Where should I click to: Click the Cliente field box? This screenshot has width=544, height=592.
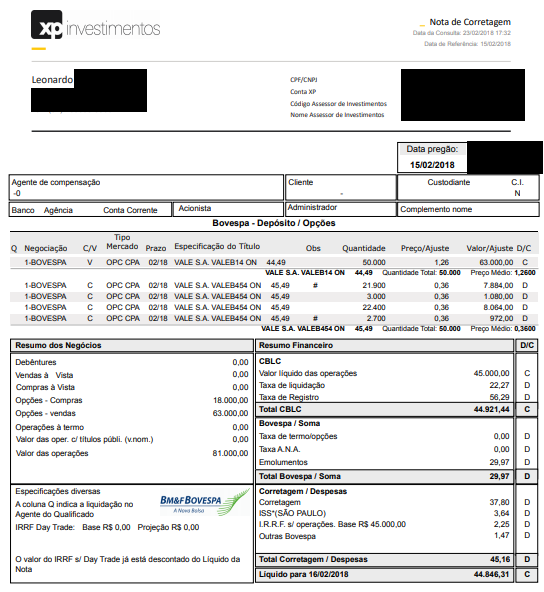(x=341, y=187)
